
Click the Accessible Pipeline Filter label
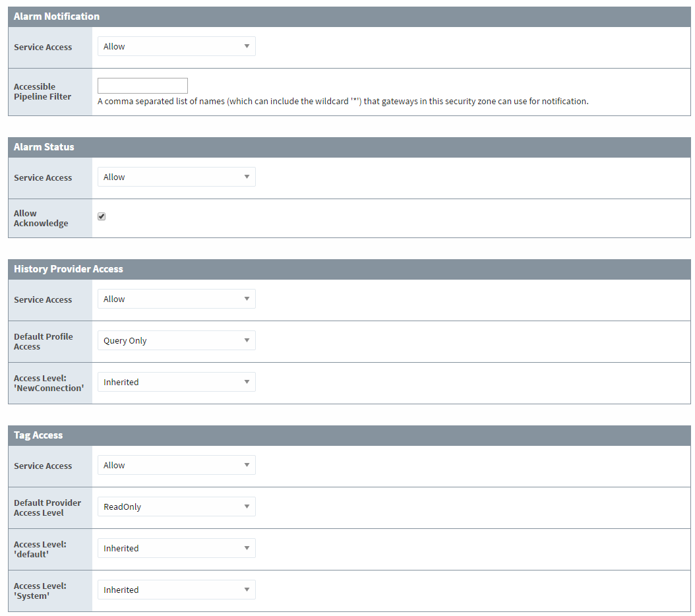point(42,92)
